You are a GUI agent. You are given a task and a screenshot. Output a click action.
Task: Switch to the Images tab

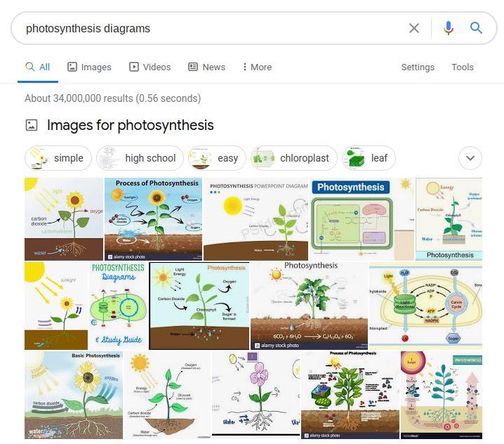[89, 67]
